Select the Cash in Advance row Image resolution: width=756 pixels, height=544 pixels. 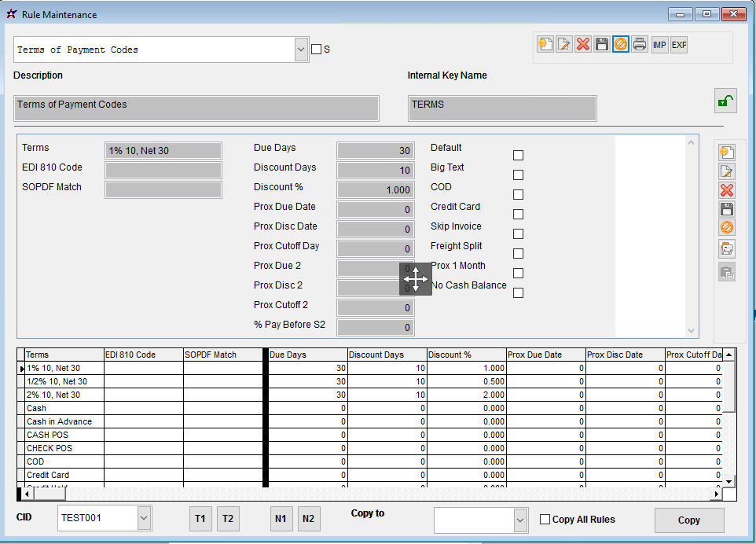tap(60, 422)
